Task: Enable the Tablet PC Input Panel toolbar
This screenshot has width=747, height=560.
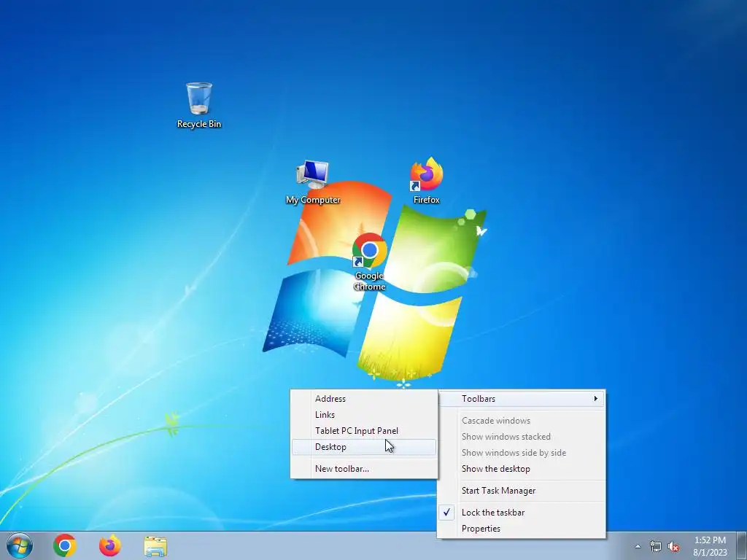Action: click(364, 431)
